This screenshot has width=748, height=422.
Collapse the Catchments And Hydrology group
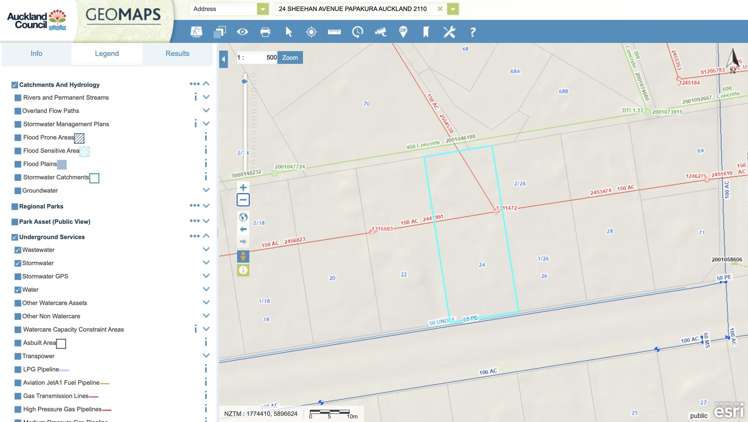(206, 85)
